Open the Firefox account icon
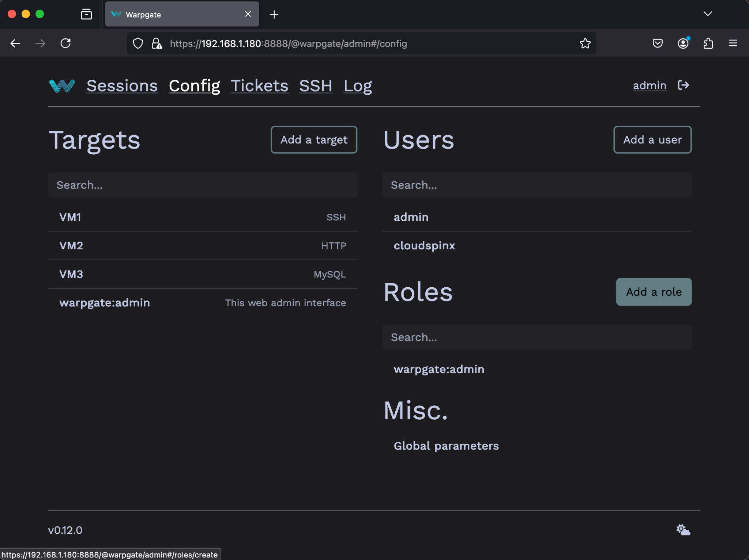Screen dimensions: 749x560 [683, 43]
